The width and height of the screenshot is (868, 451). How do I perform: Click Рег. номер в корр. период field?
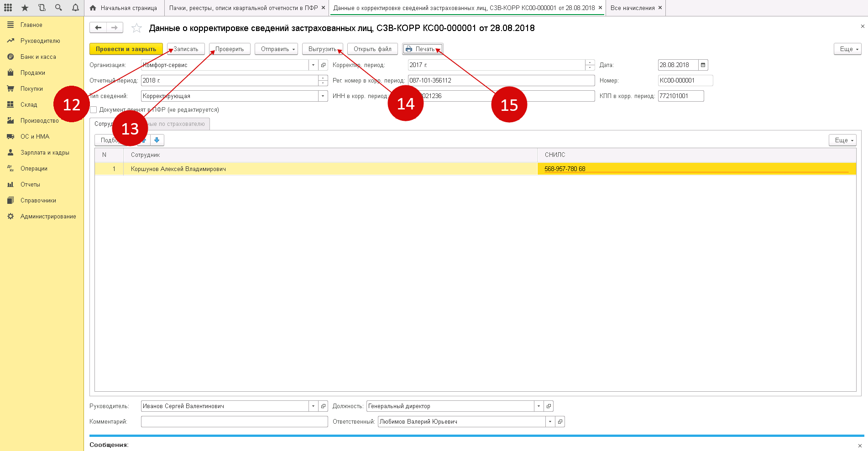click(x=501, y=81)
